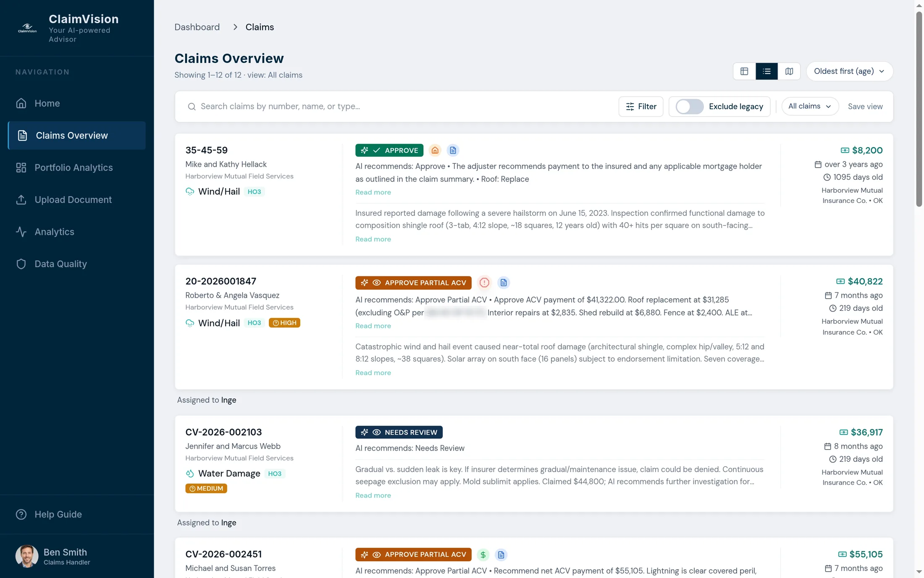
Task: Click red alert icon on claim 20-2026001847
Action: [484, 283]
